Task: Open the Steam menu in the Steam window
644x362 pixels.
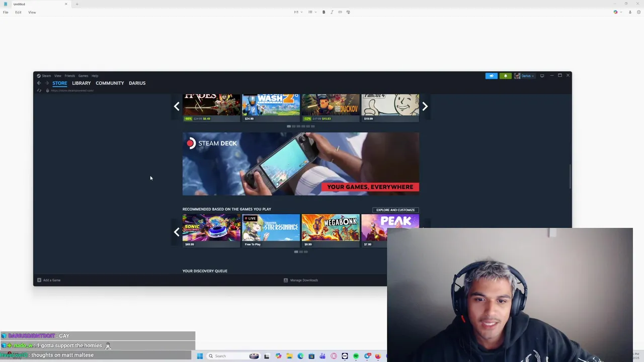Action: click(46, 76)
